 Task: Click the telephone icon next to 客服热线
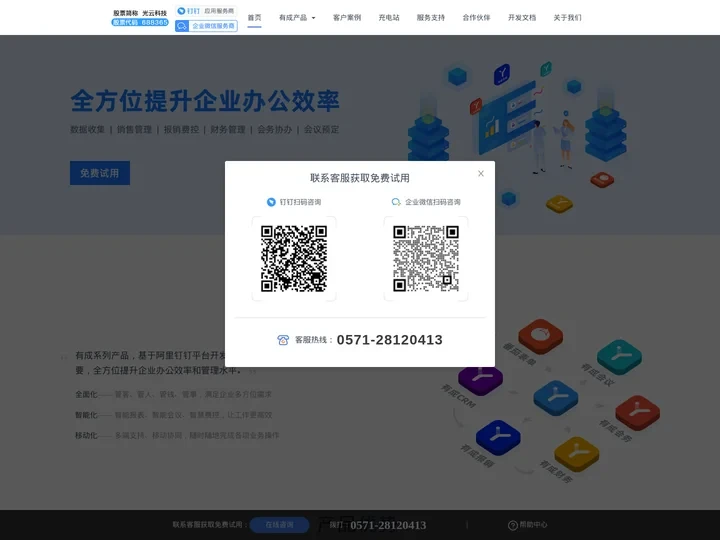283,340
